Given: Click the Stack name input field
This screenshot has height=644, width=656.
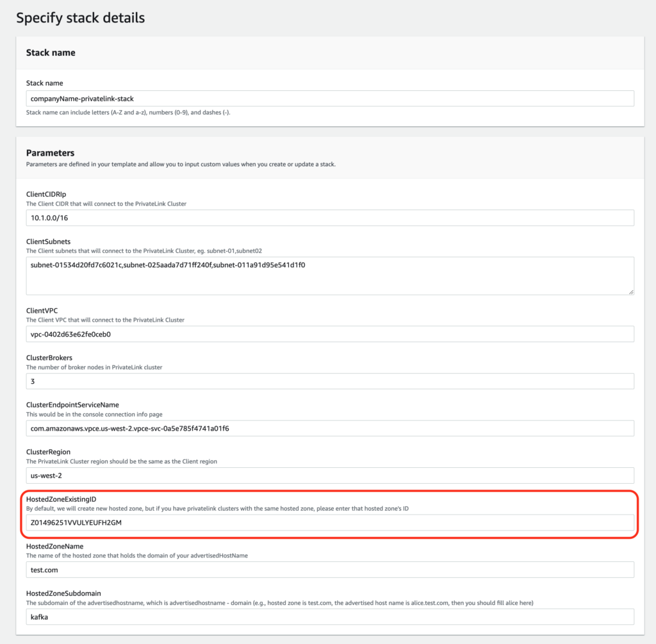Looking at the screenshot, I should [330, 99].
